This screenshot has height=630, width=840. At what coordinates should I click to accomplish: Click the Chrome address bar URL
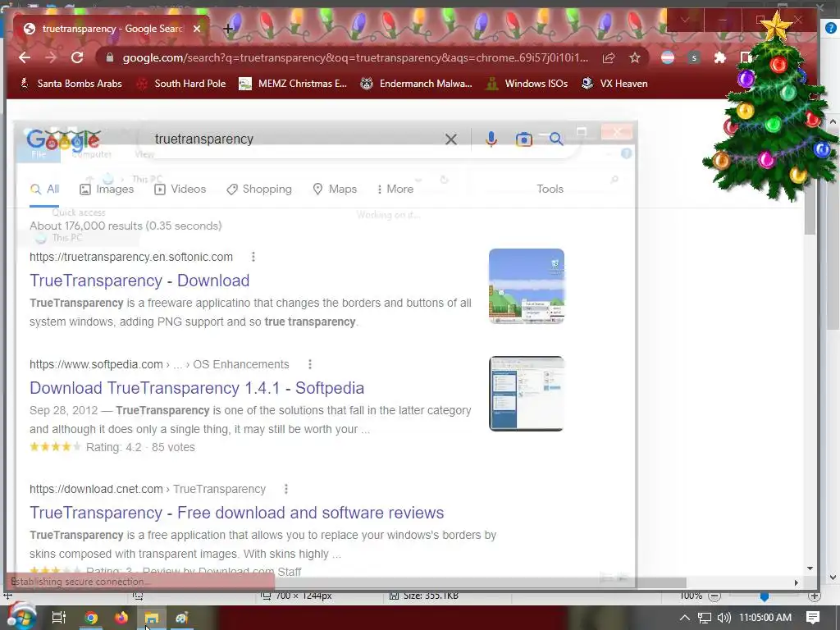click(x=355, y=58)
